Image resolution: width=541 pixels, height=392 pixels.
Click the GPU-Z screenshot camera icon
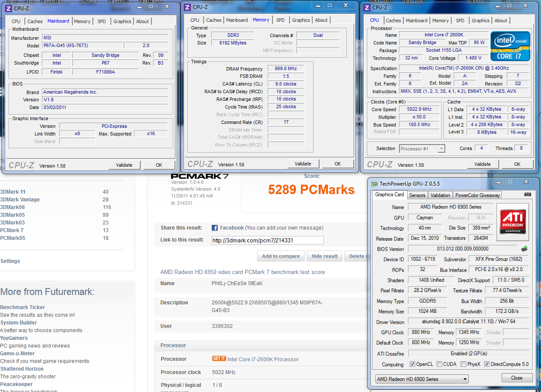point(527,195)
